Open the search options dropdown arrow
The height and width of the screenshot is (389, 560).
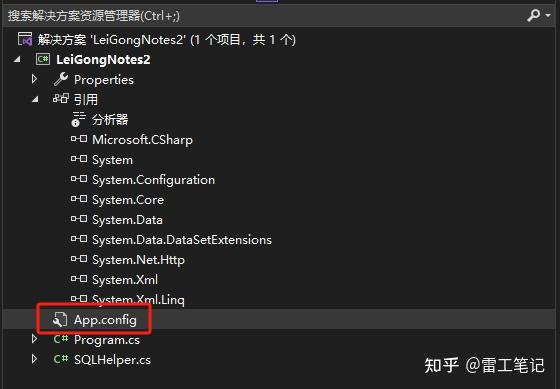pos(548,16)
